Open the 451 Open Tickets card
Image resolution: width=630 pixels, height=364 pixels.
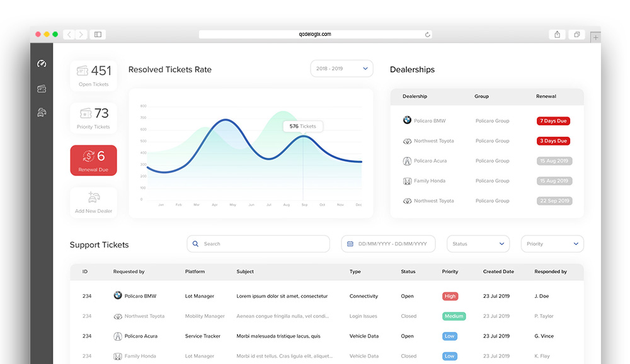click(93, 75)
